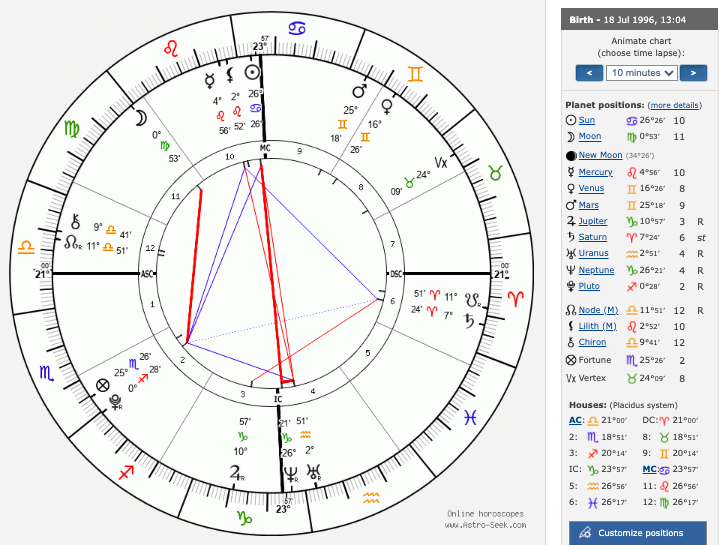Open the Pluto planet link
This screenshot has width=719, height=545.
[x=589, y=286]
